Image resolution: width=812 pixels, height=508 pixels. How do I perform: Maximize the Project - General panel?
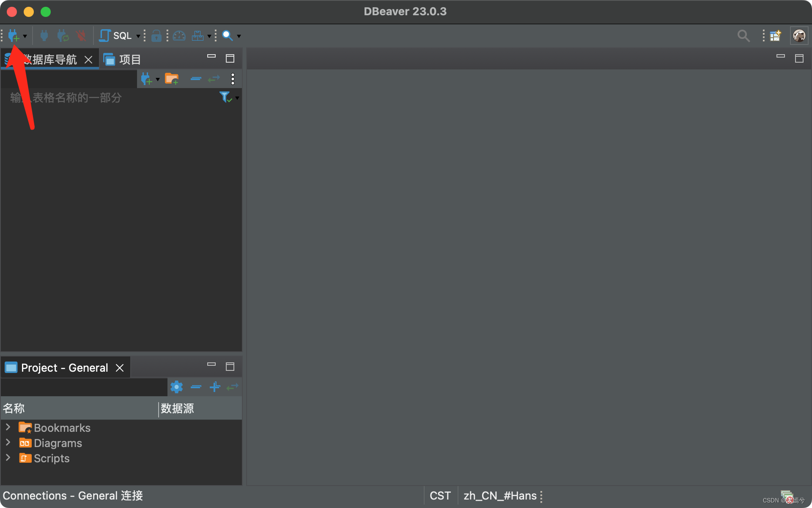point(230,367)
